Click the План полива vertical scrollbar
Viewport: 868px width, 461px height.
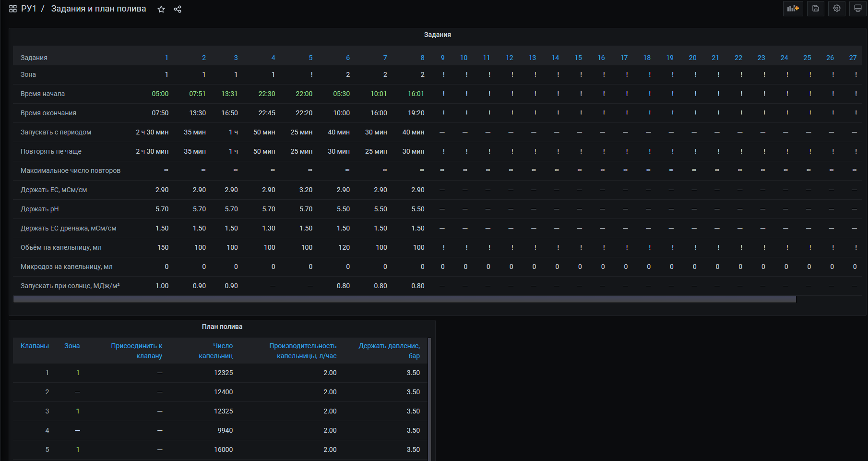pos(429,399)
